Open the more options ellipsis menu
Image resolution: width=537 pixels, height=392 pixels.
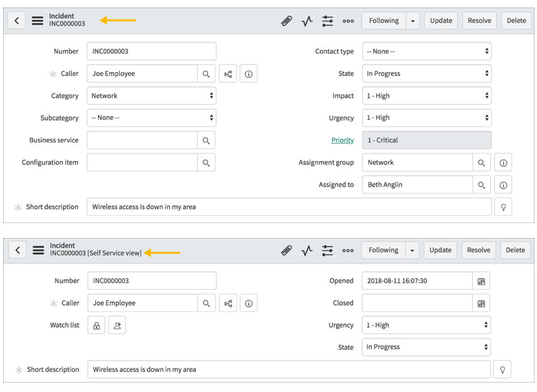tap(348, 21)
